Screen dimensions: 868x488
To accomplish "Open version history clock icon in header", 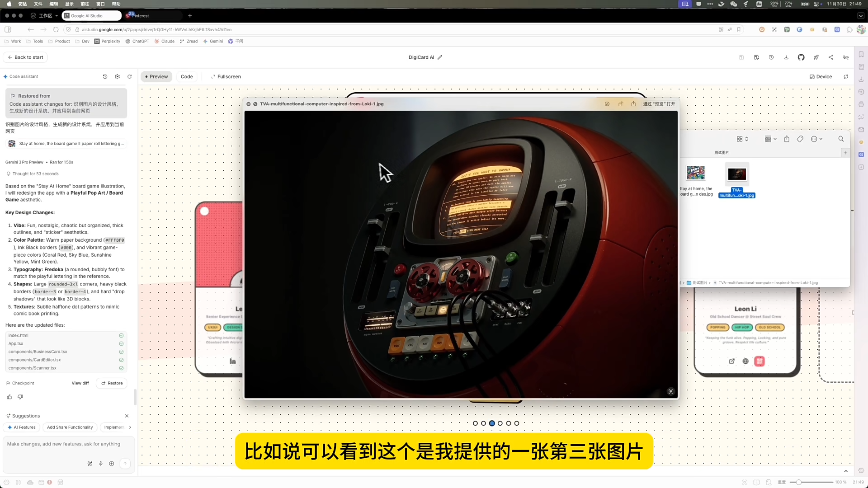I will tap(771, 57).
